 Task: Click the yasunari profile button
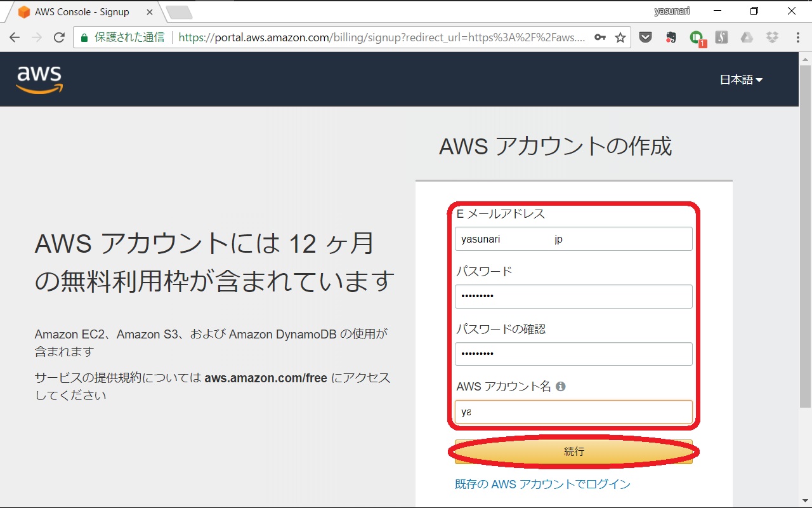[x=672, y=11]
